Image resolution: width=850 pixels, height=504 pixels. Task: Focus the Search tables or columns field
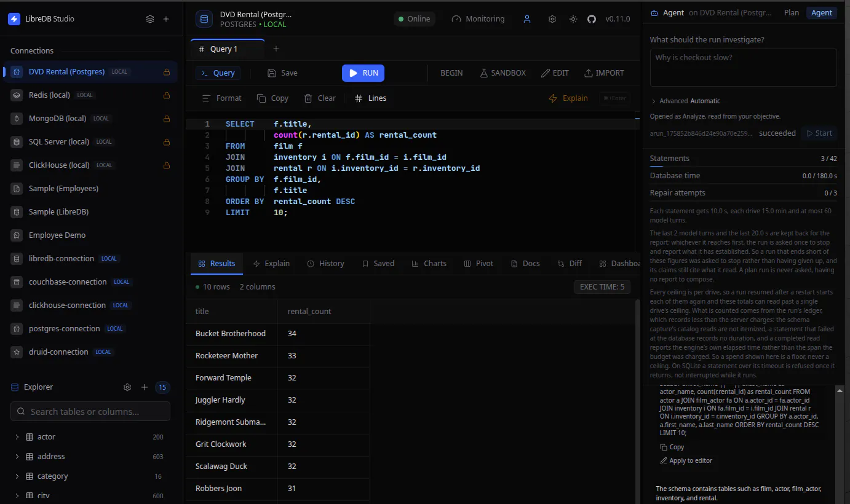[90, 411]
